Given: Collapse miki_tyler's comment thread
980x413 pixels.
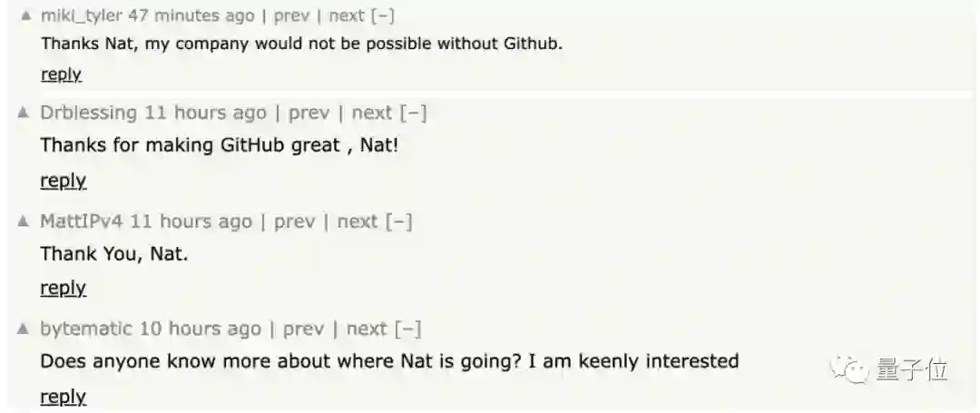Looking at the screenshot, I should pyautogui.click(x=383, y=15).
